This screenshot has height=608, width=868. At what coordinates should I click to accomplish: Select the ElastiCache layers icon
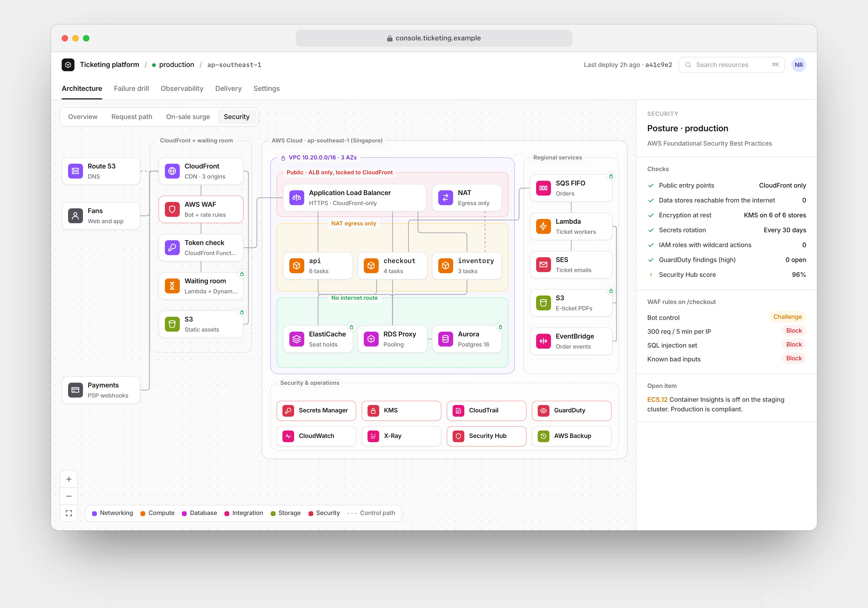point(297,339)
